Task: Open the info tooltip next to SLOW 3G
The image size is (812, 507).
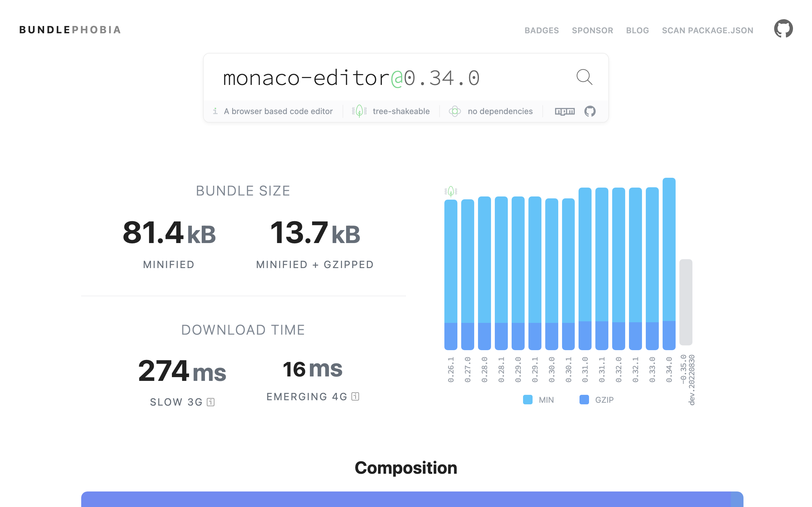Action: 210,401
